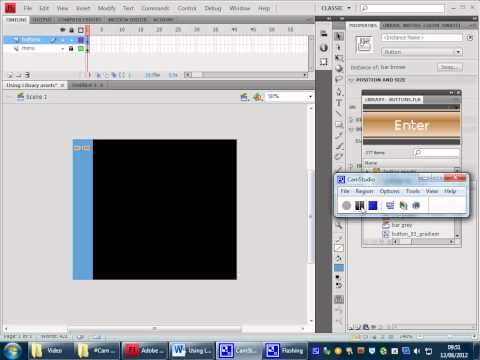This screenshot has height=360, width=480.
Task: Open the File menu in Flash
Action: click(28, 8)
